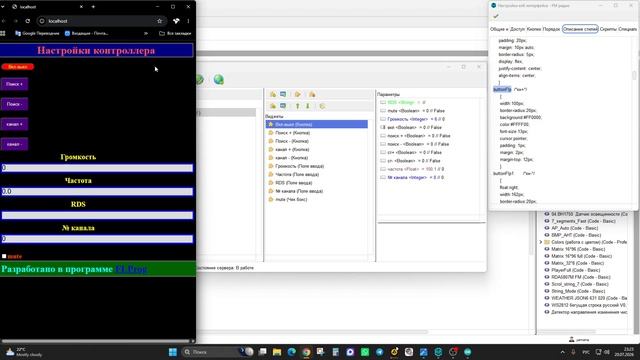Select RDA5807M FM (Code - Basic) item

(577, 277)
